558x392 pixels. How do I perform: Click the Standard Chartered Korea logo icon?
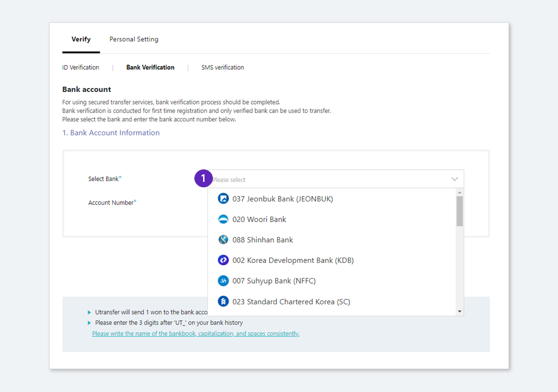coord(223,301)
